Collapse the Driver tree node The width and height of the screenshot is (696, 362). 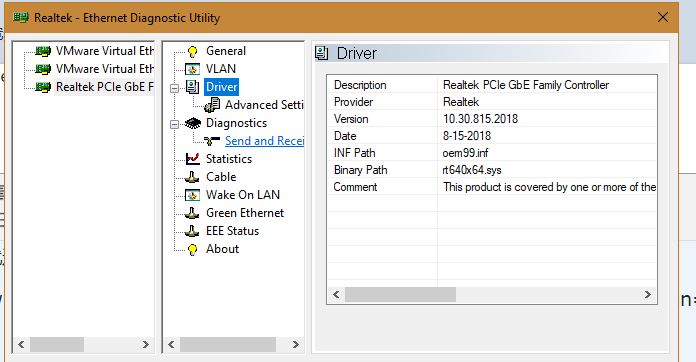coord(174,88)
